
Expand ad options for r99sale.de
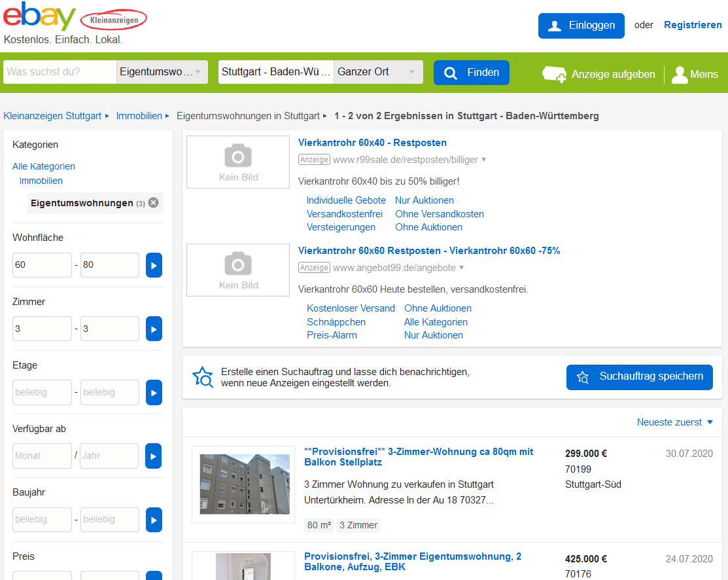click(484, 159)
